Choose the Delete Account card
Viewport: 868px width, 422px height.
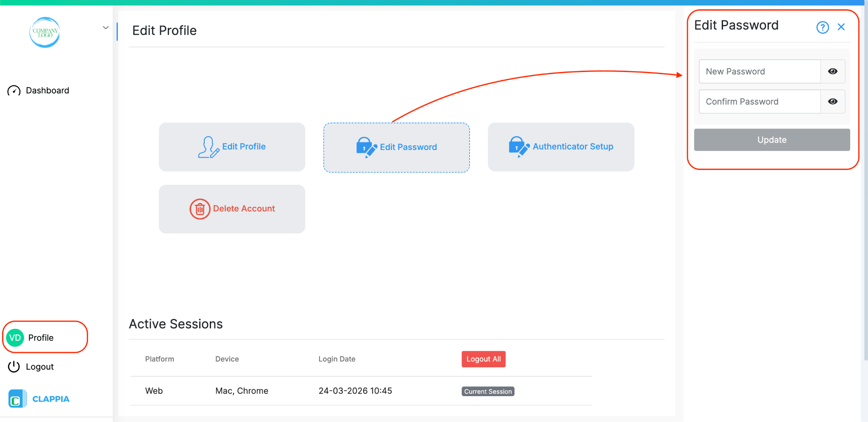[232, 209]
